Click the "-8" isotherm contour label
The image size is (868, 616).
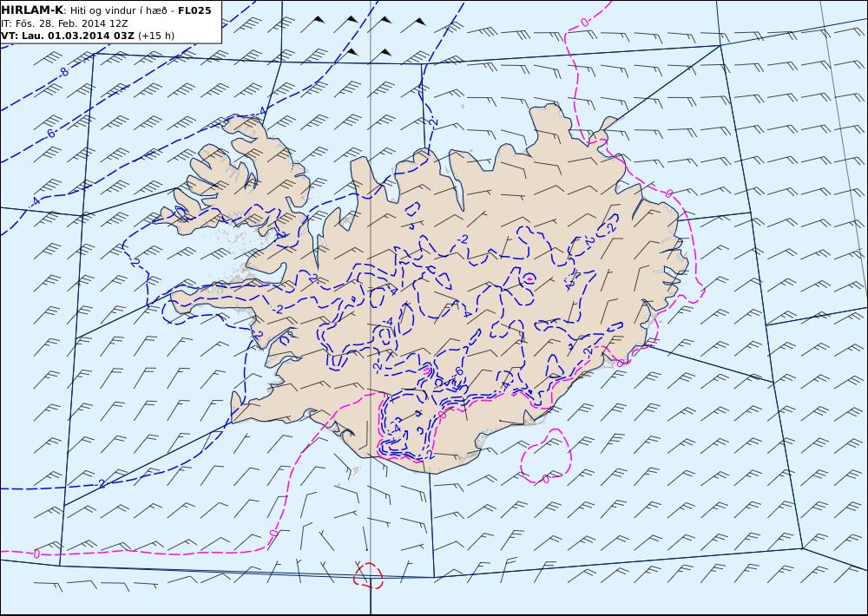pyautogui.click(x=63, y=72)
